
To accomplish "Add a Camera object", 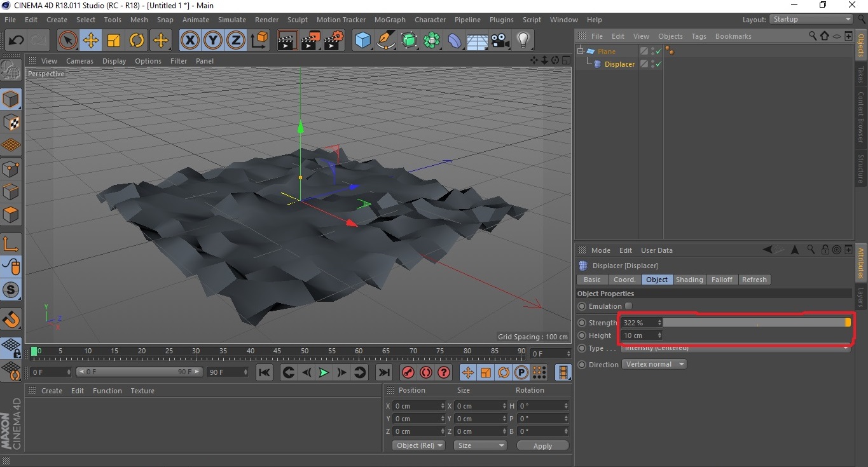I will coord(500,41).
